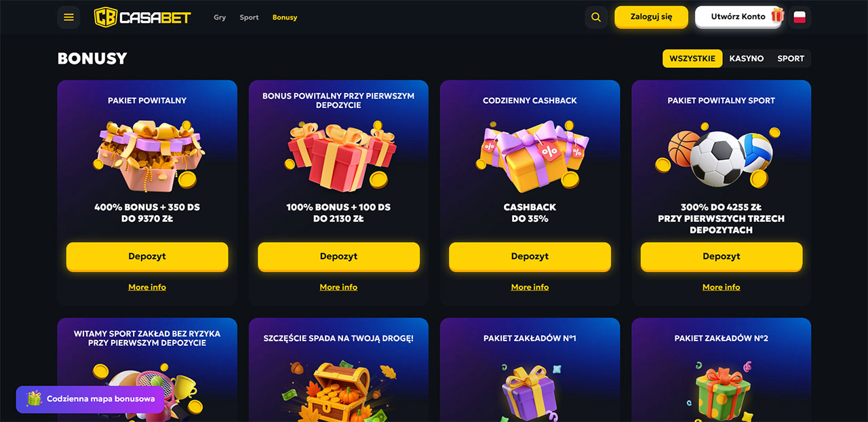868x422 pixels.
Task: Click Depozyt under Codzienny Cashback
Action: point(530,256)
